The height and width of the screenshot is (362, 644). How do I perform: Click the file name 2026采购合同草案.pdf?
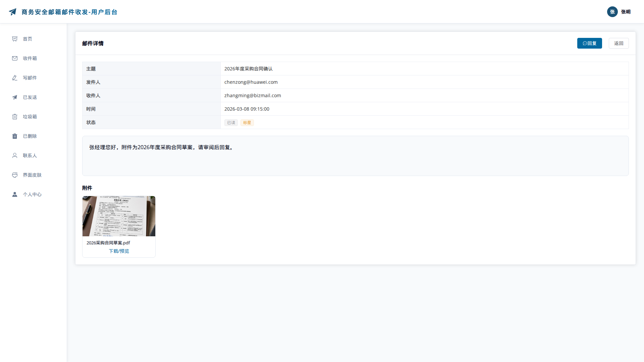108,243
